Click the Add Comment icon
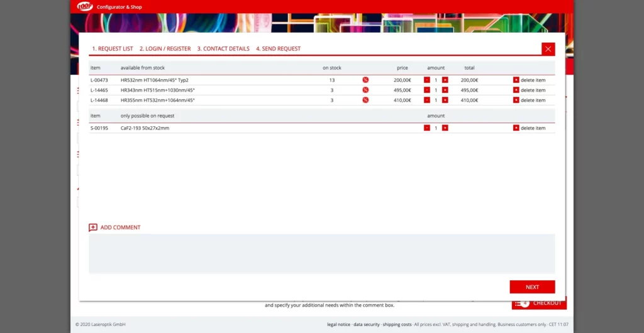Viewport: 644px width, 333px height. [x=93, y=227]
